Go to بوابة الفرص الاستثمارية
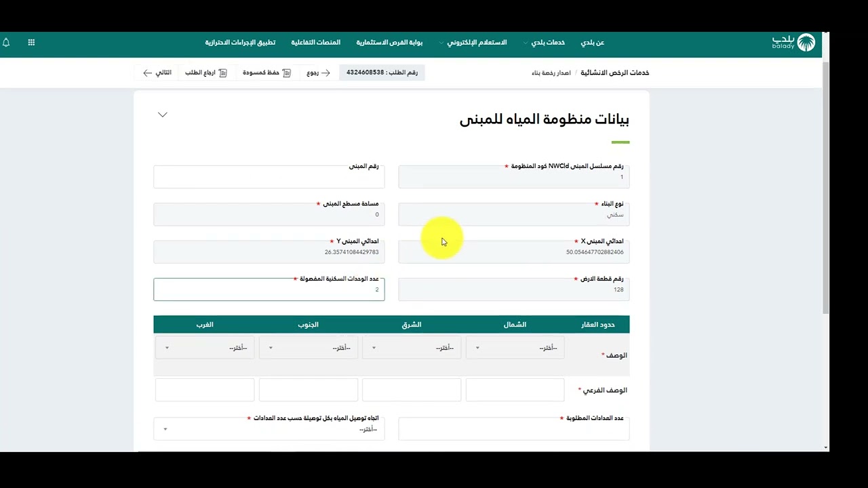The image size is (868, 488). [x=389, y=43]
